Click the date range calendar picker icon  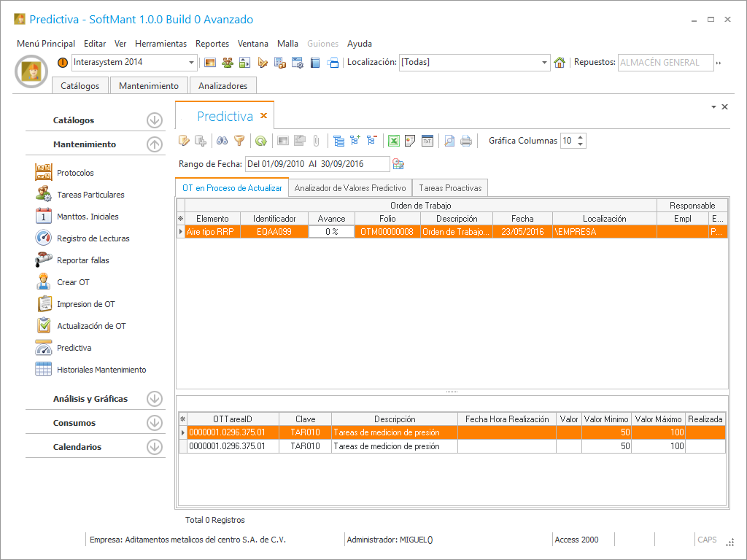(x=398, y=164)
